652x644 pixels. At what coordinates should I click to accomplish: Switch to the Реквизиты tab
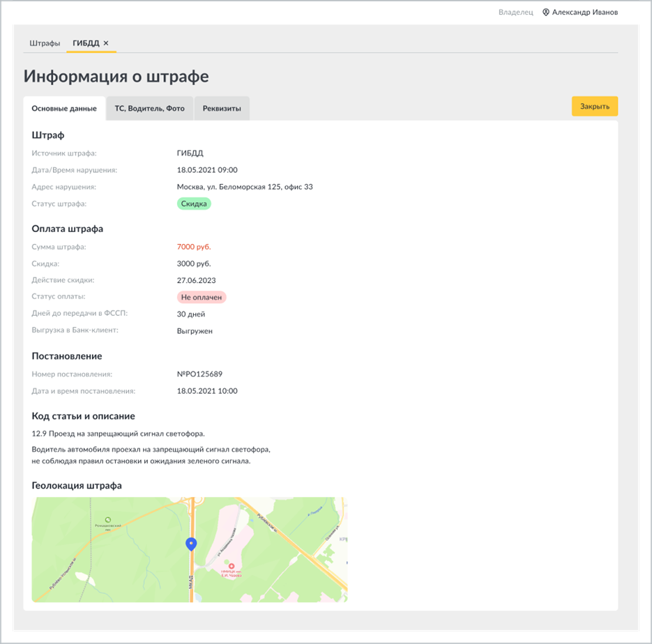coord(222,109)
